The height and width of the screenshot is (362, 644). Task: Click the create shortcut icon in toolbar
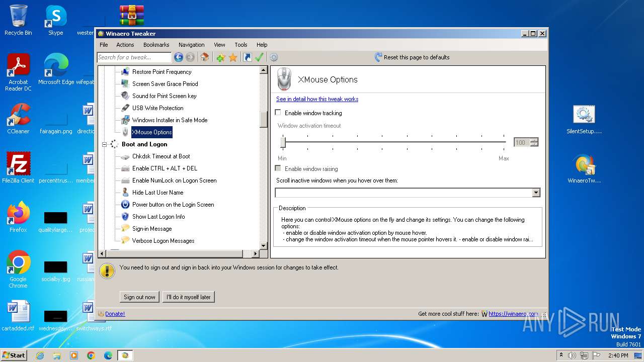pyautogui.click(x=247, y=57)
